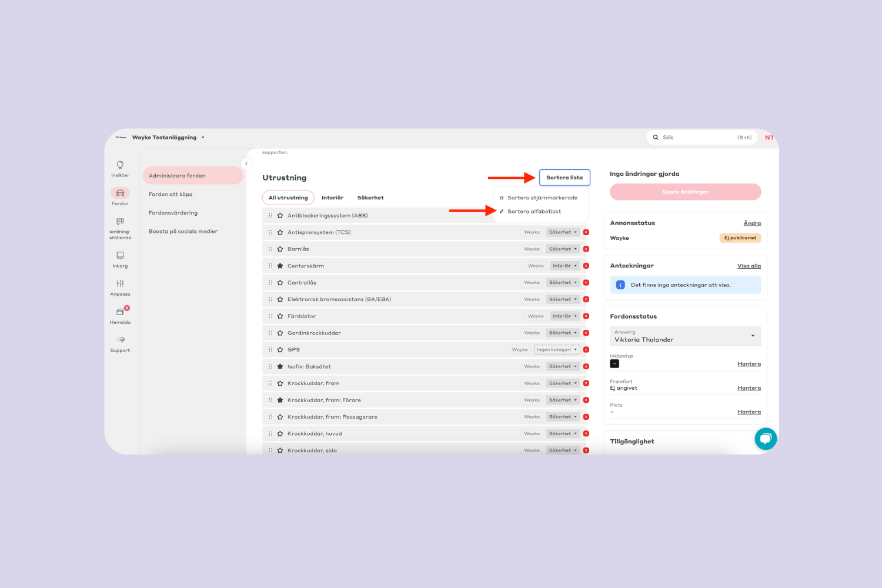The width and height of the screenshot is (882, 588).
Task: Select Fordonsvärdering in the side menu
Action: (173, 213)
